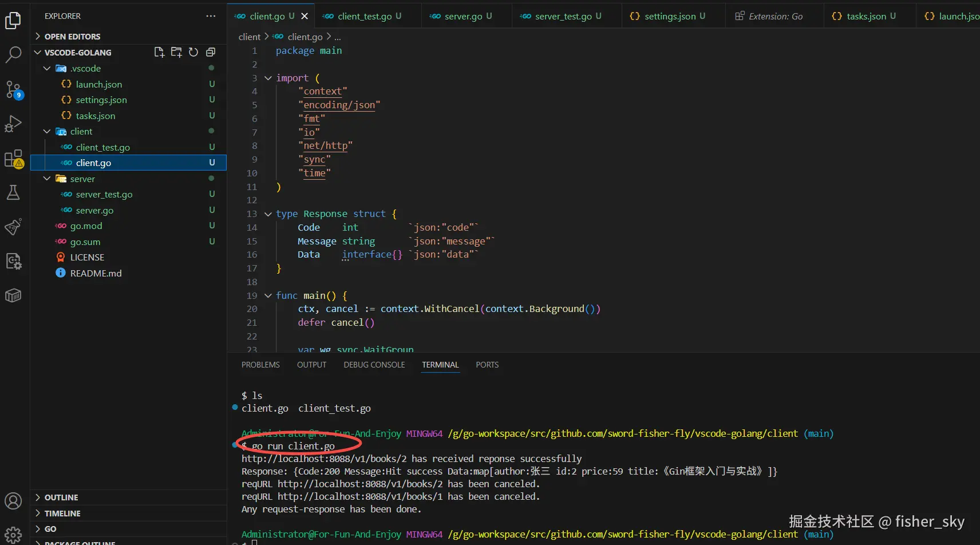This screenshot has width=980, height=545.
Task: Click the New File icon in VSCODE-GOLANG header
Action: (x=159, y=52)
